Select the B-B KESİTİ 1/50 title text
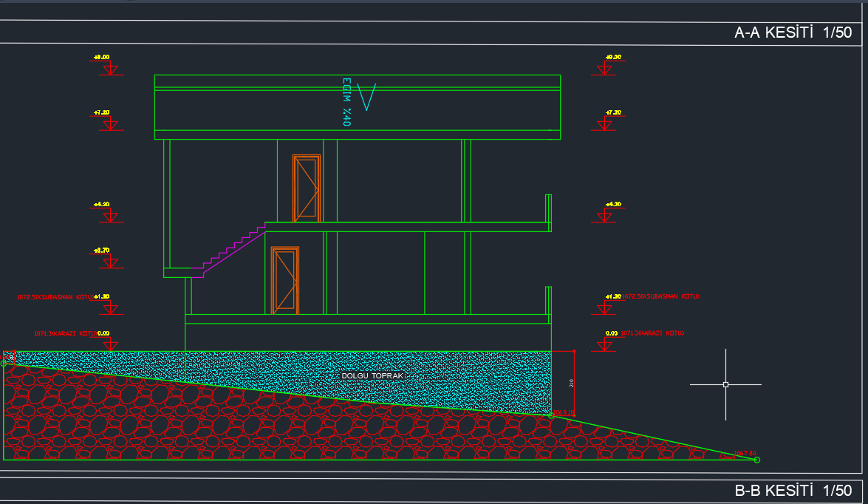868x504 pixels. (793, 491)
